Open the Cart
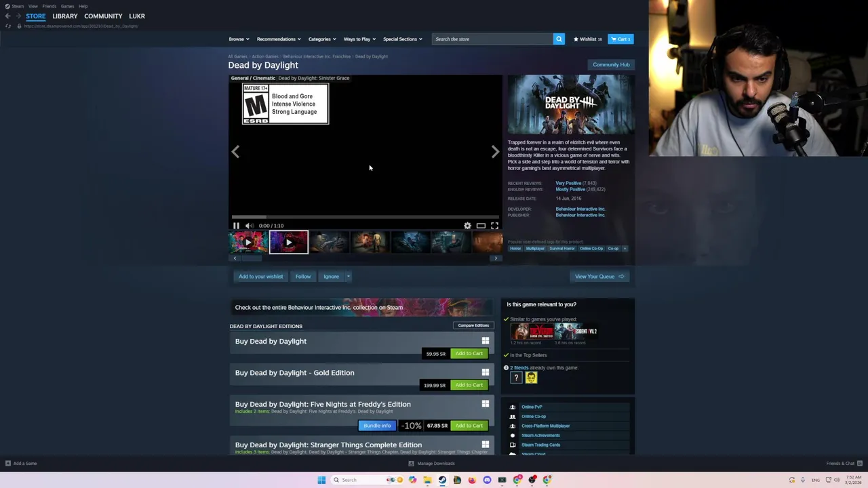This screenshot has height=488, width=868. pyautogui.click(x=620, y=39)
